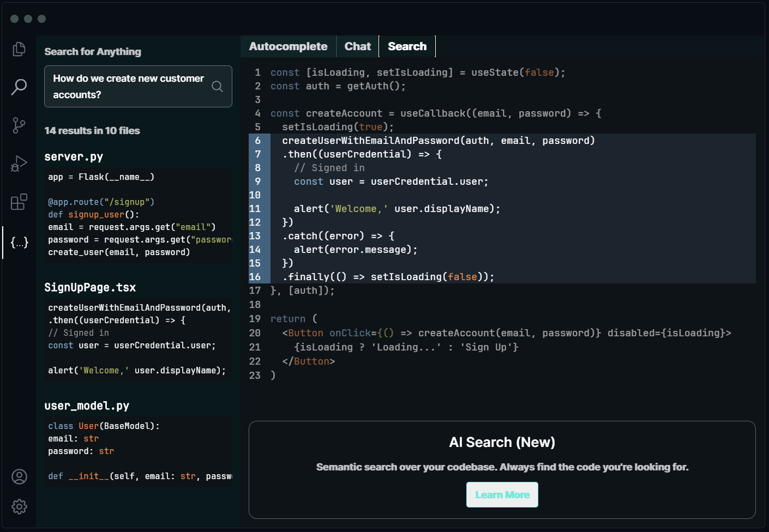Click 'setIsLoading(true);' on line 5
Screen dimensions: 769x532
point(338,127)
